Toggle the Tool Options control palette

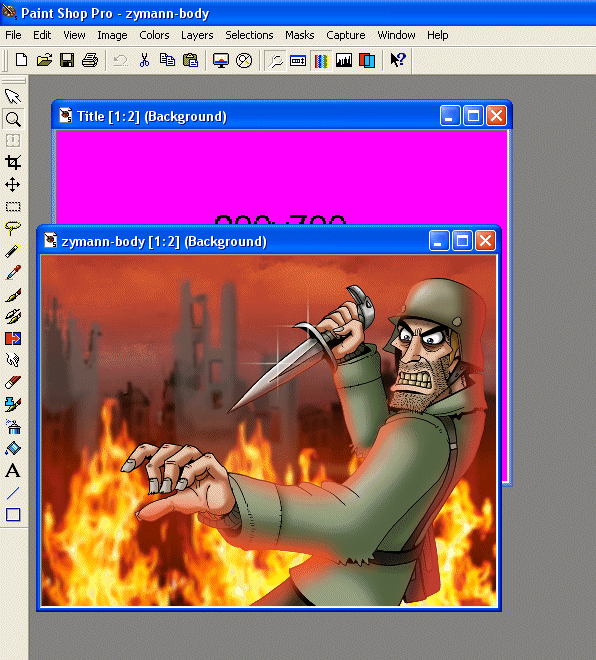pos(298,61)
